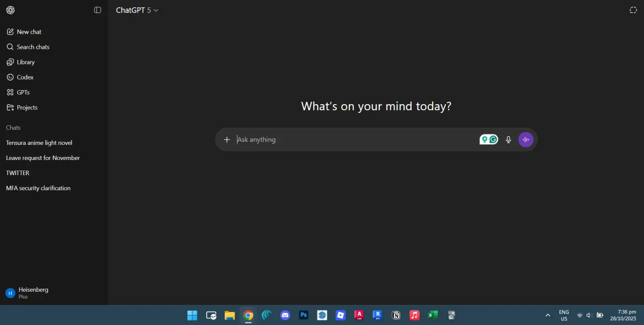Screen dimensions: 644x325
Task: Turn on temporary chat with the dashed-circle icon
Action: tap(633, 10)
